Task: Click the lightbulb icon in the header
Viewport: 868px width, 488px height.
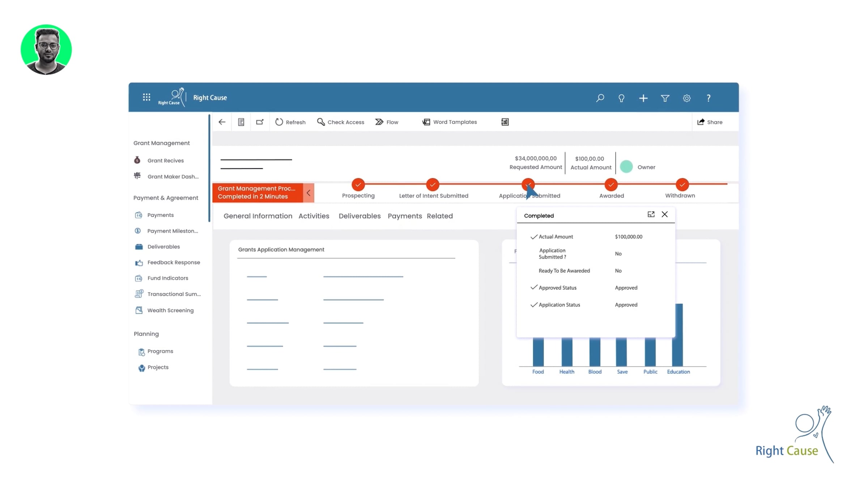Action: [621, 98]
